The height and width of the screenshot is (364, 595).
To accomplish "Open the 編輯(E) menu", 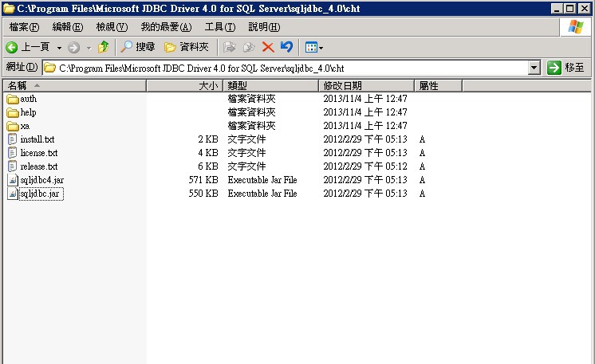I will tap(68, 27).
